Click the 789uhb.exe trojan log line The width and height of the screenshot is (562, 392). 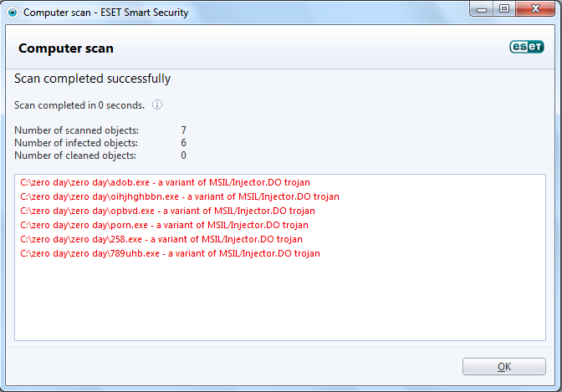(x=170, y=253)
